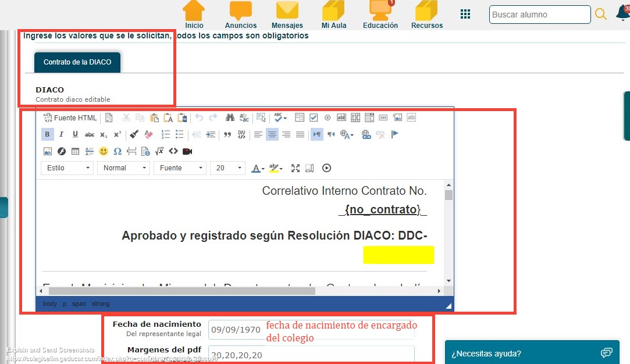Image resolution: width=630 pixels, height=364 pixels.
Task: Click the orange search magnifier icon
Action: click(x=601, y=14)
